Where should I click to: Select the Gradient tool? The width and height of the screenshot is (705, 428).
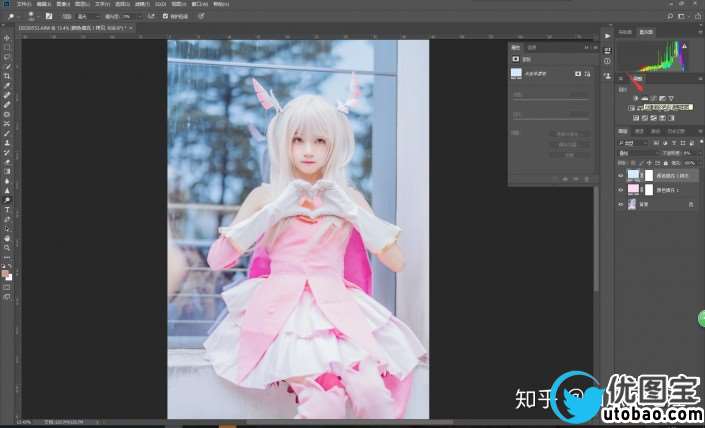click(7, 171)
